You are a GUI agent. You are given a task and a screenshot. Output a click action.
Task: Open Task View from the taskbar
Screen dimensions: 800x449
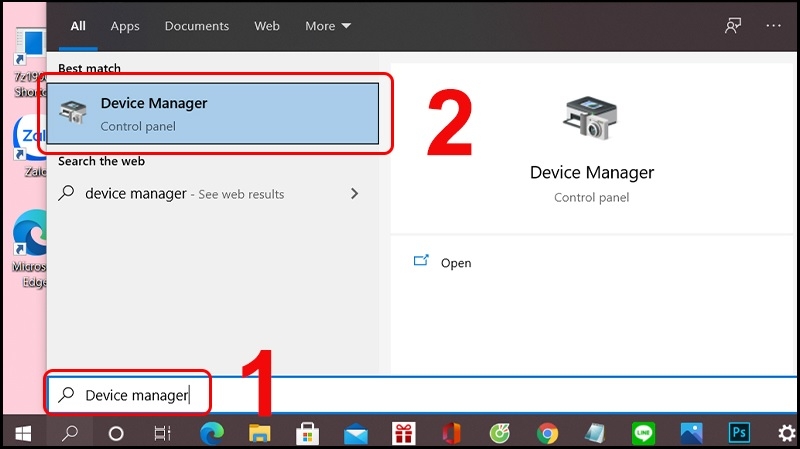[162, 434]
